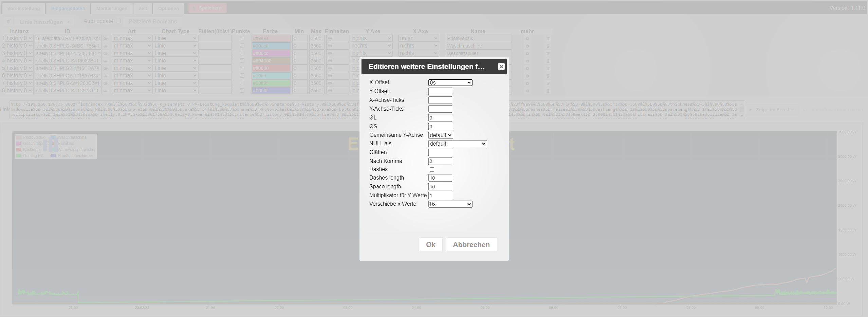Image resolution: width=868 pixels, height=317 pixels.
Task: Open the #ff9e9e color field
Action: coord(271,38)
